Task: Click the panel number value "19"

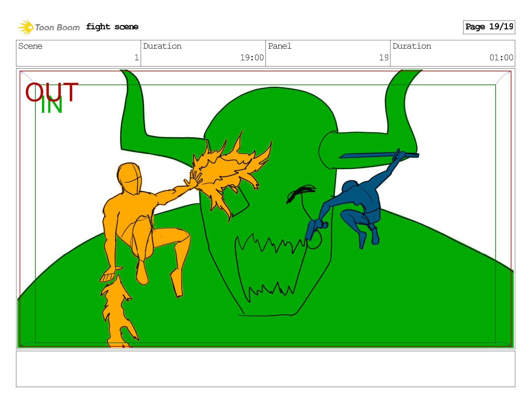Action: pyautogui.click(x=384, y=58)
